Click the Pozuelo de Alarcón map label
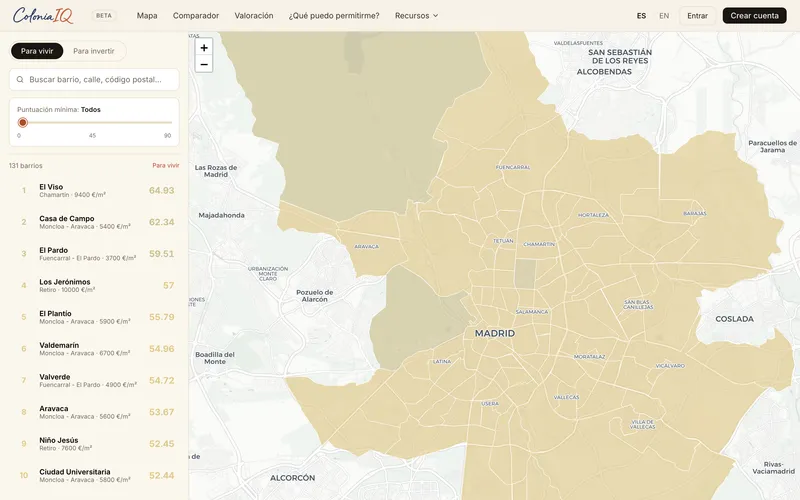The image size is (800, 500). click(x=315, y=296)
